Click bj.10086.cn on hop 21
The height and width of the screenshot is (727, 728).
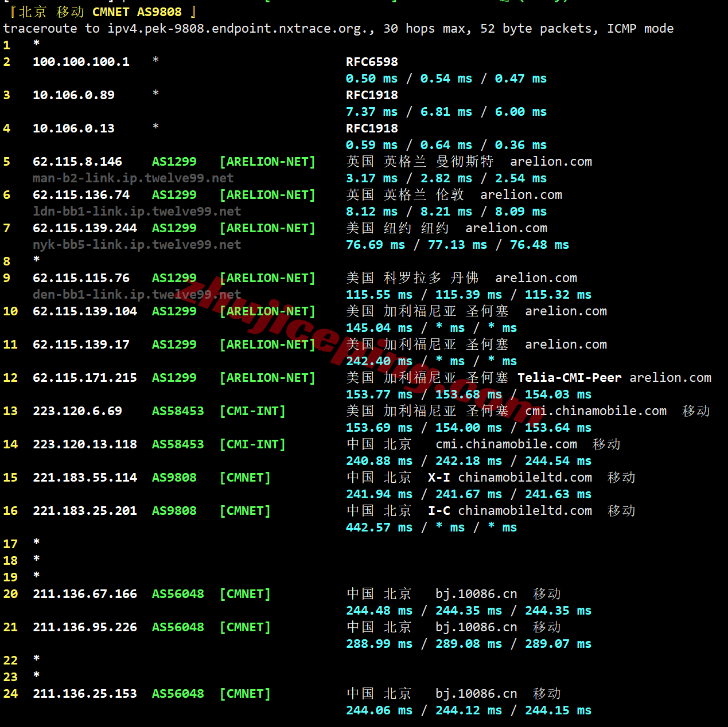[476, 627]
